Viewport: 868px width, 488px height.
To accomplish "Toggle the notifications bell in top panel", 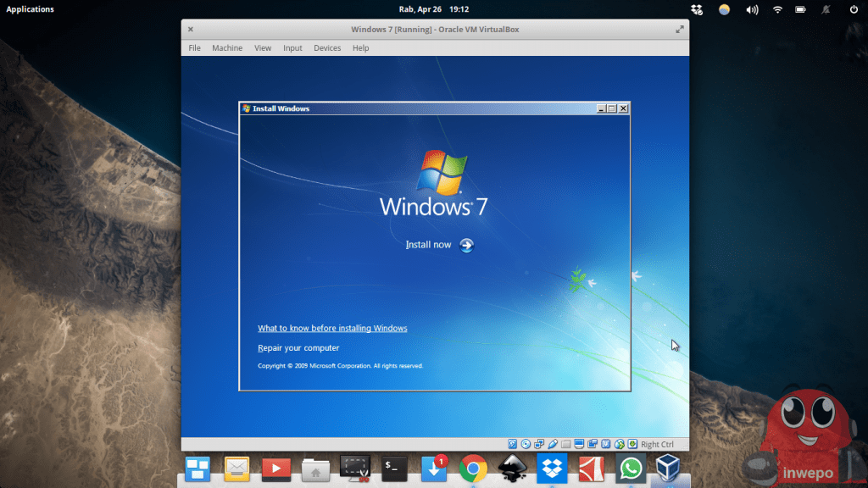I will point(826,9).
